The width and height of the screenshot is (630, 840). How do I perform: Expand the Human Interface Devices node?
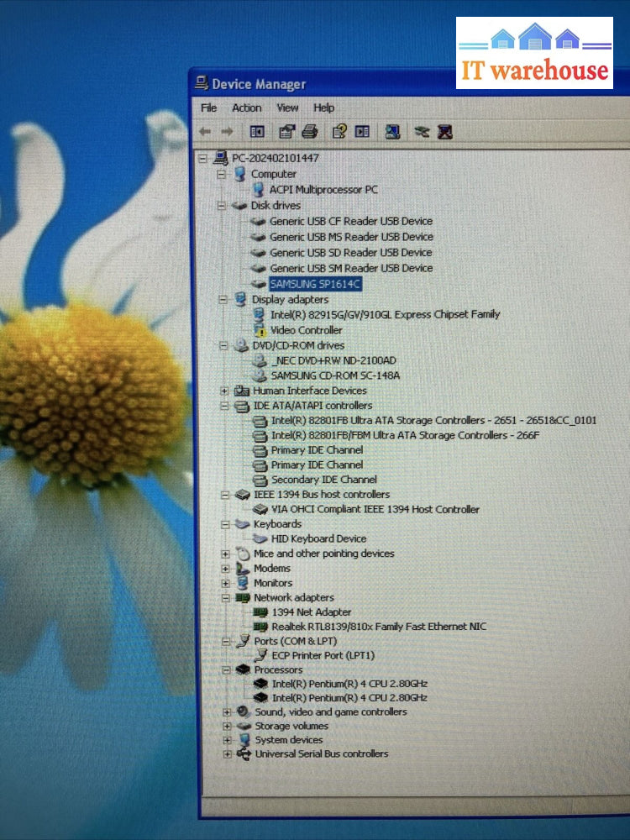[x=224, y=391]
